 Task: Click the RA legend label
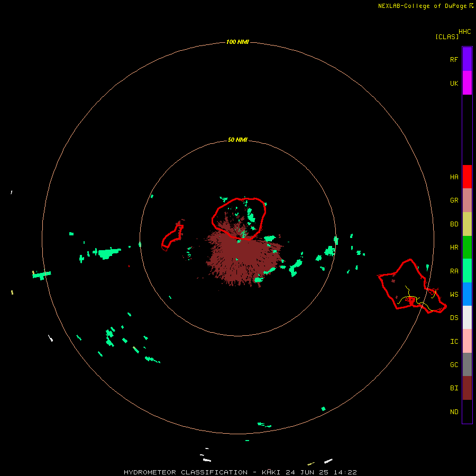click(454, 271)
